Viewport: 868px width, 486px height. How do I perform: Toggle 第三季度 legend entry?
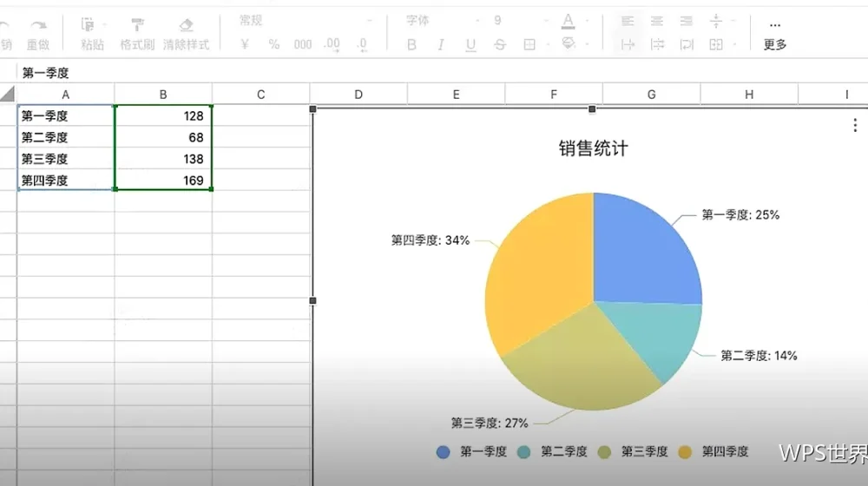633,451
